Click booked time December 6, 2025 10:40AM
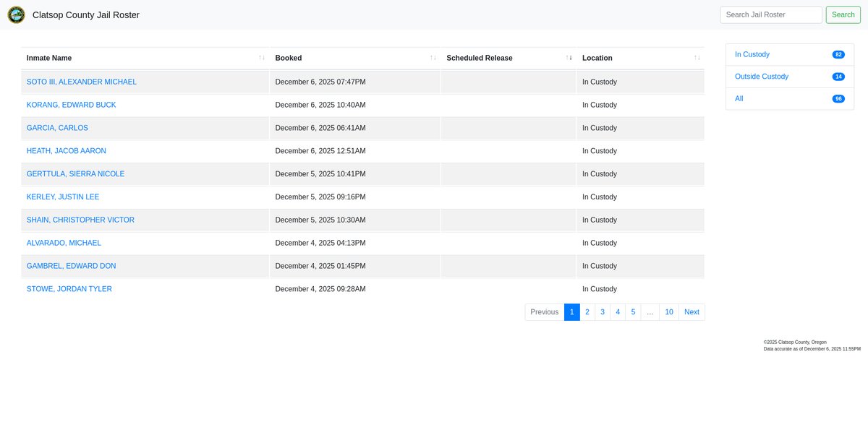This screenshot has width=868, height=448. click(x=320, y=105)
